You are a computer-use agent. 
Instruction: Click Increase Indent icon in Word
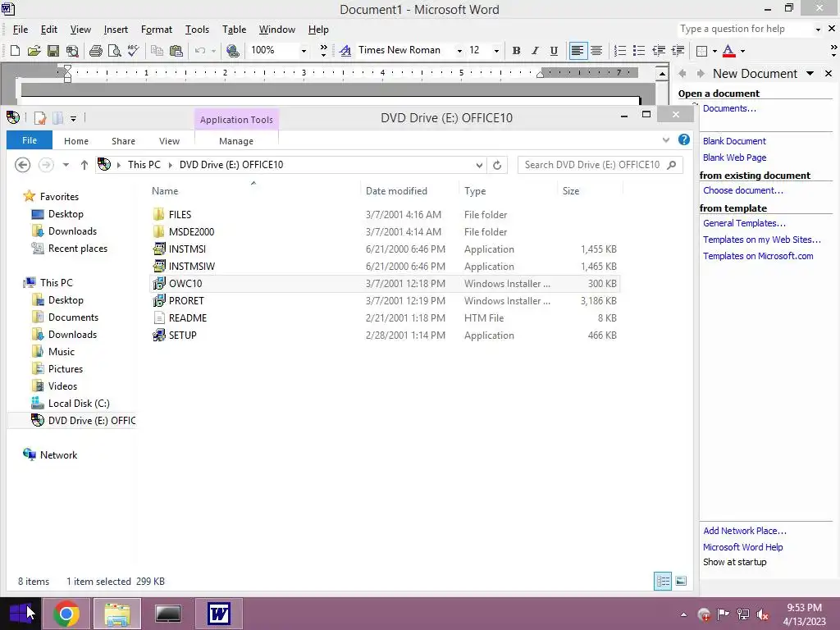click(678, 50)
